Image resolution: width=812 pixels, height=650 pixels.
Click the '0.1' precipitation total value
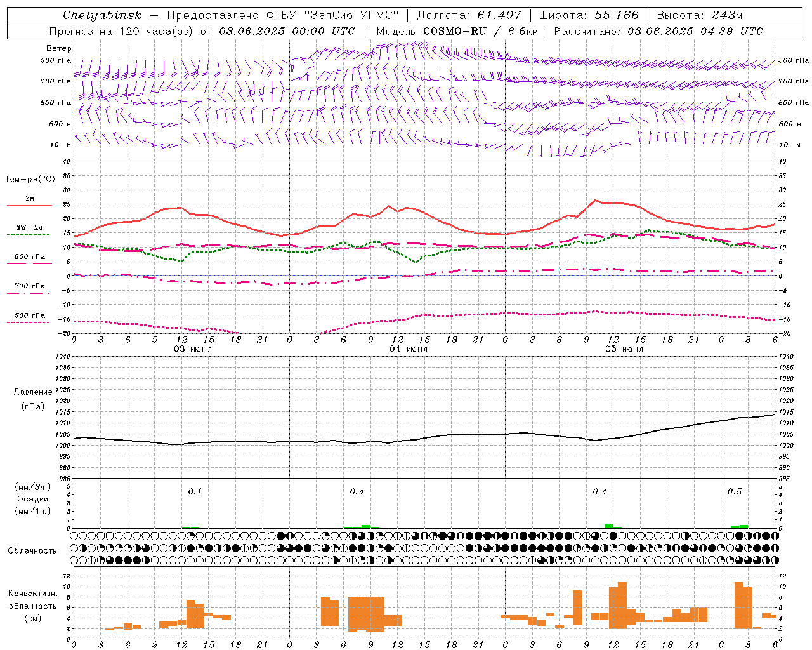(x=195, y=492)
